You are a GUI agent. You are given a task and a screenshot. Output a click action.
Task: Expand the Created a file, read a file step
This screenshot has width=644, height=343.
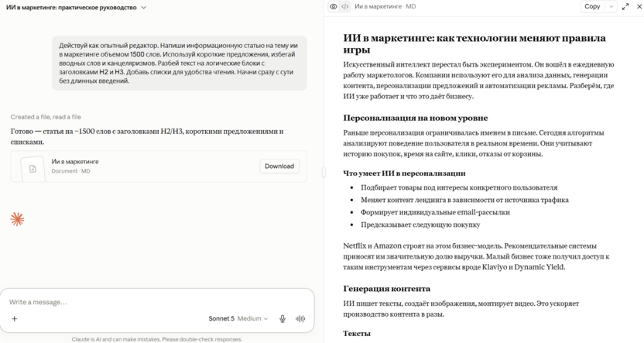click(x=46, y=117)
